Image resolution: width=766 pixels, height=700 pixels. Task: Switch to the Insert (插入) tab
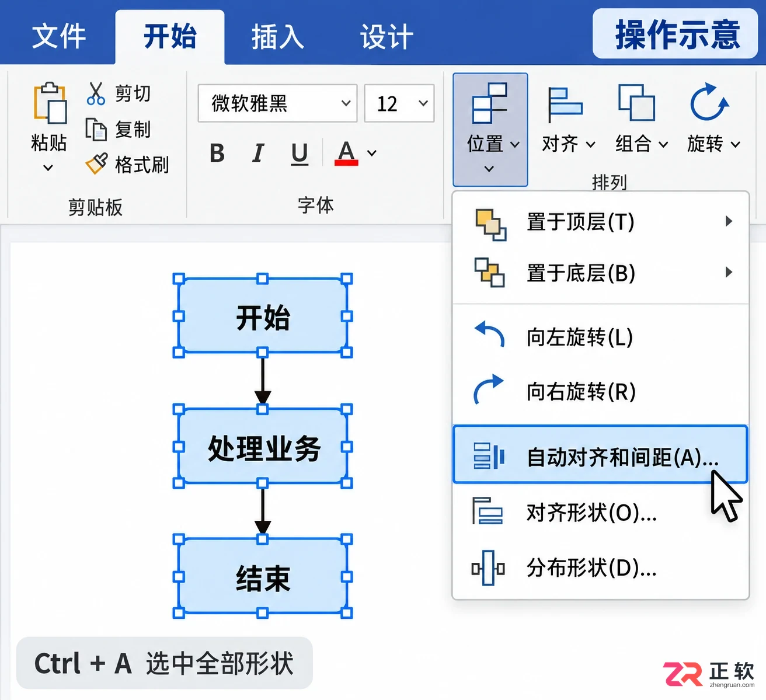pyautogui.click(x=278, y=37)
